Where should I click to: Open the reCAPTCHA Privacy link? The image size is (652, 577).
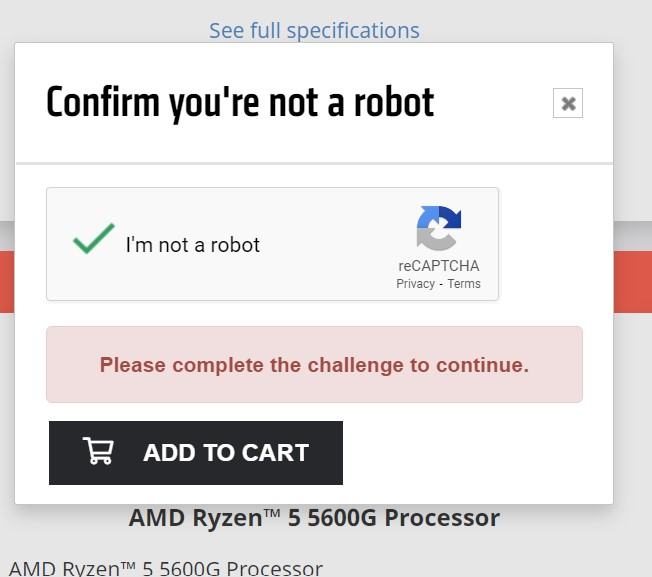415,284
